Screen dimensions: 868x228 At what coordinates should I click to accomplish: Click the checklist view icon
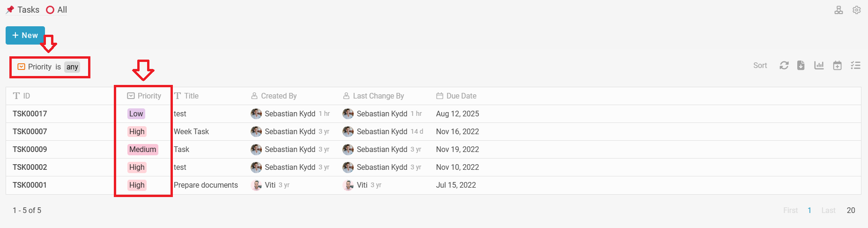(855, 65)
